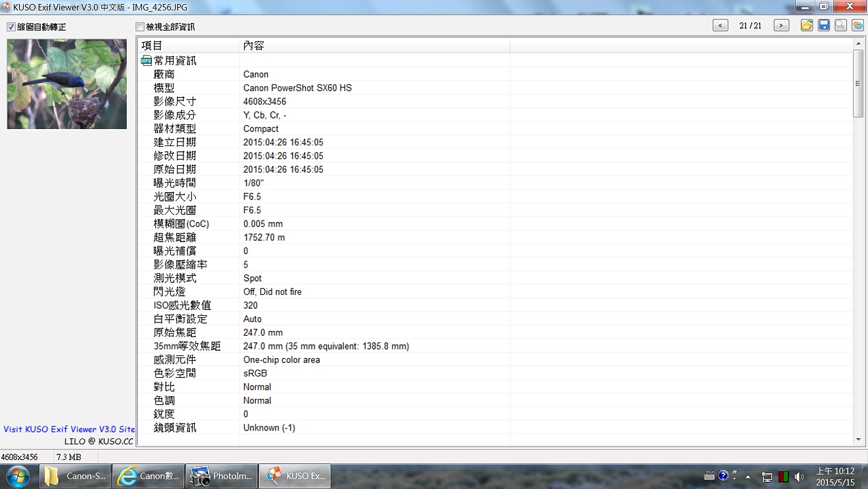Select the 色調 row
Viewport: 868px width, 489px height.
pyautogui.click(x=495, y=400)
